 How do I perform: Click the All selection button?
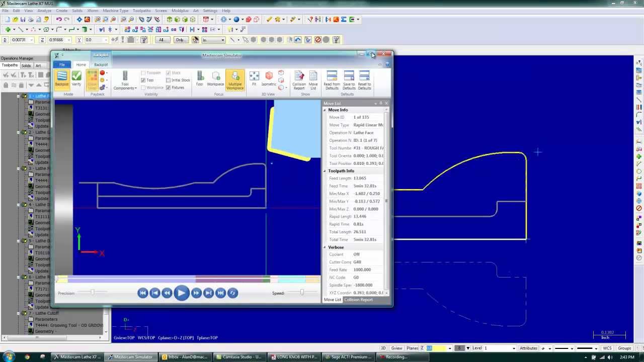[x=162, y=40]
